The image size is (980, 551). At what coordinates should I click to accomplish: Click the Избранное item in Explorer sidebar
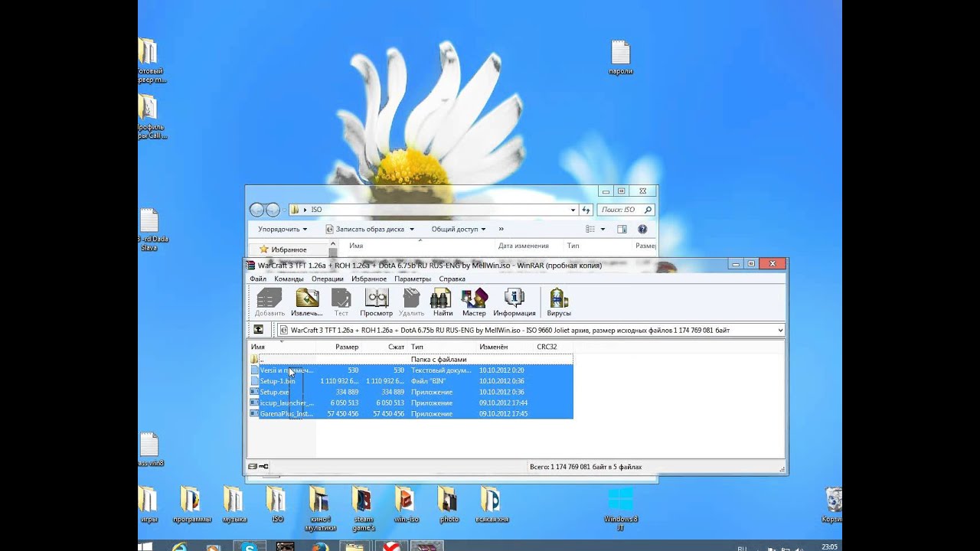[289, 249]
